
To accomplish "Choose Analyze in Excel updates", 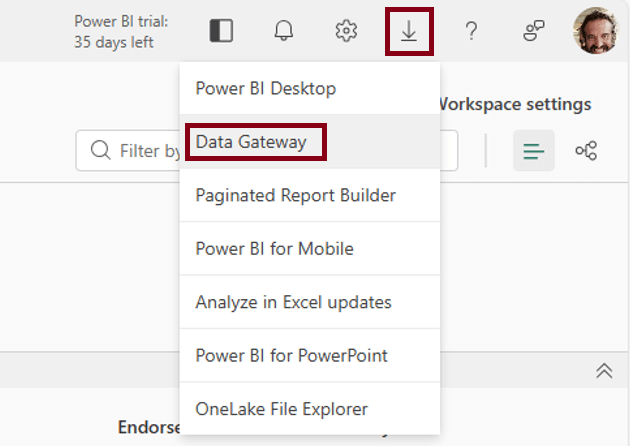I will [293, 302].
